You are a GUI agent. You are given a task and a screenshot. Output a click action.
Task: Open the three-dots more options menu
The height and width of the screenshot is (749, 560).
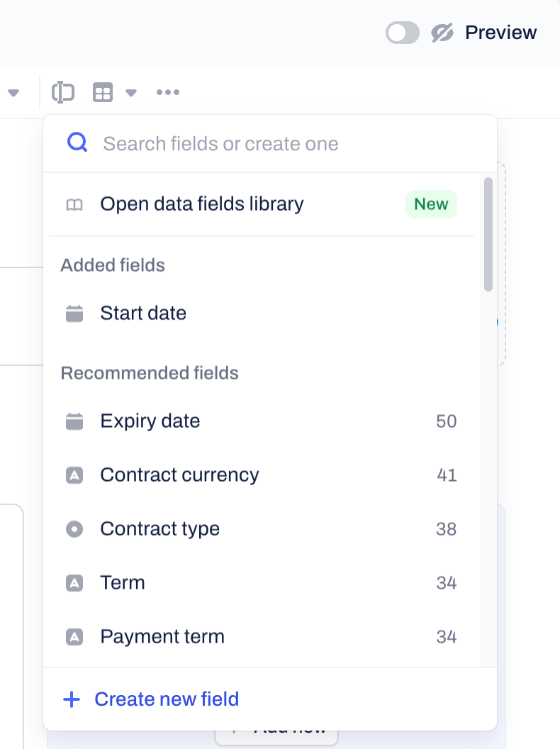coord(168,92)
